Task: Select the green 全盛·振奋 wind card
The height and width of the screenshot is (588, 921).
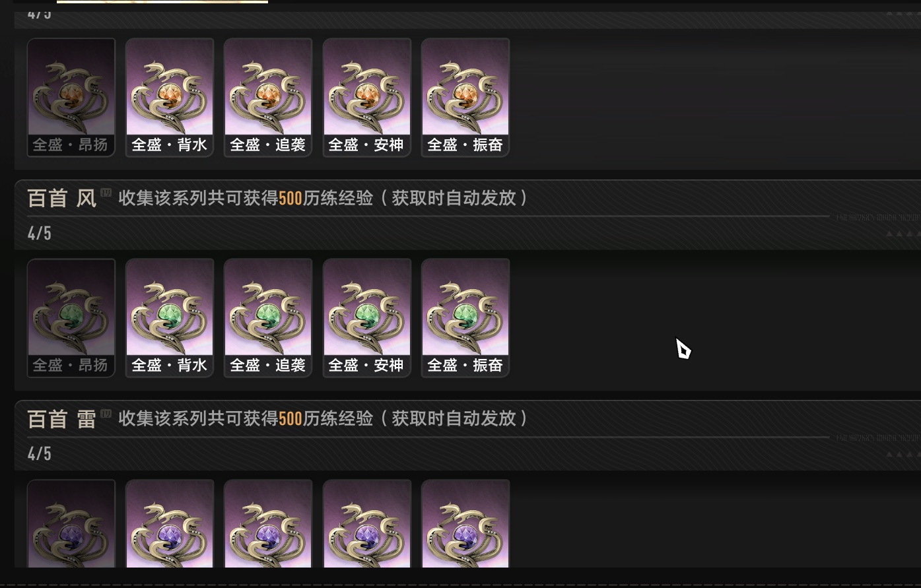Action: click(x=465, y=318)
